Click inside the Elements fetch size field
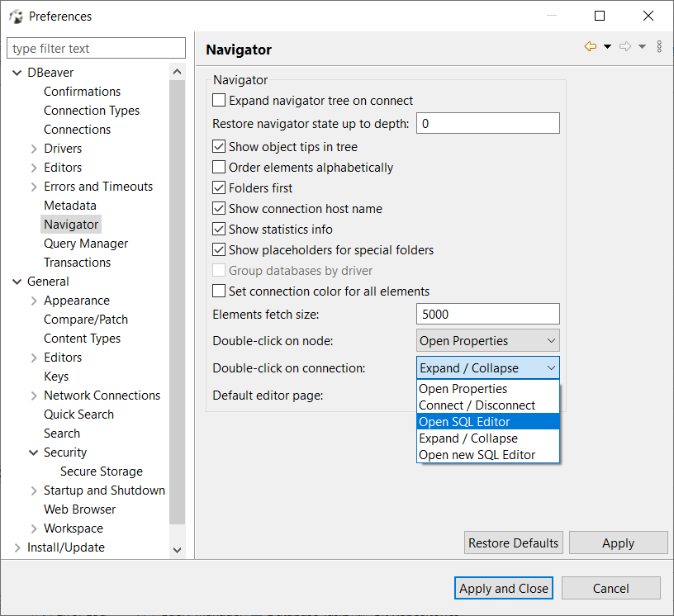 (x=487, y=314)
